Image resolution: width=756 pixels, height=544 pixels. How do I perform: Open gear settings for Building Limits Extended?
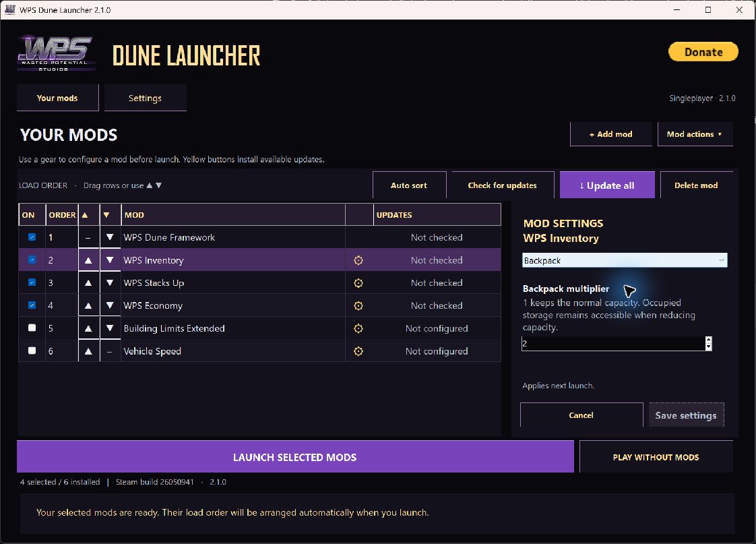[358, 328]
